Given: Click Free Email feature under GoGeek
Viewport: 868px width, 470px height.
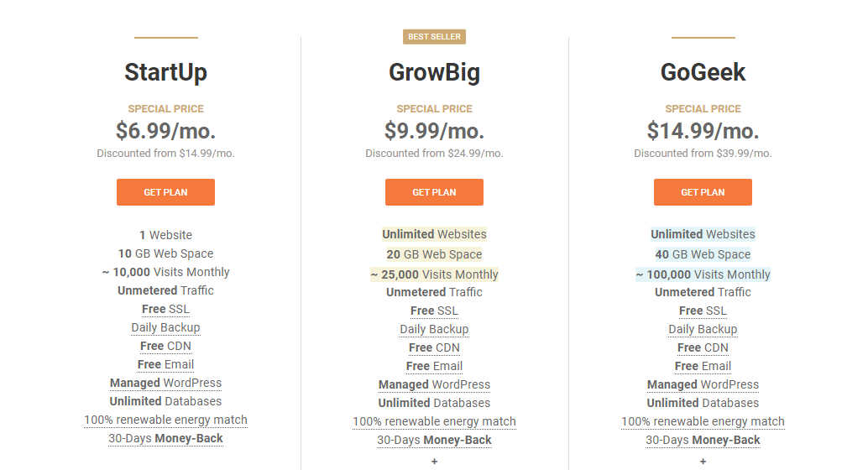Looking at the screenshot, I should click(703, 366).
